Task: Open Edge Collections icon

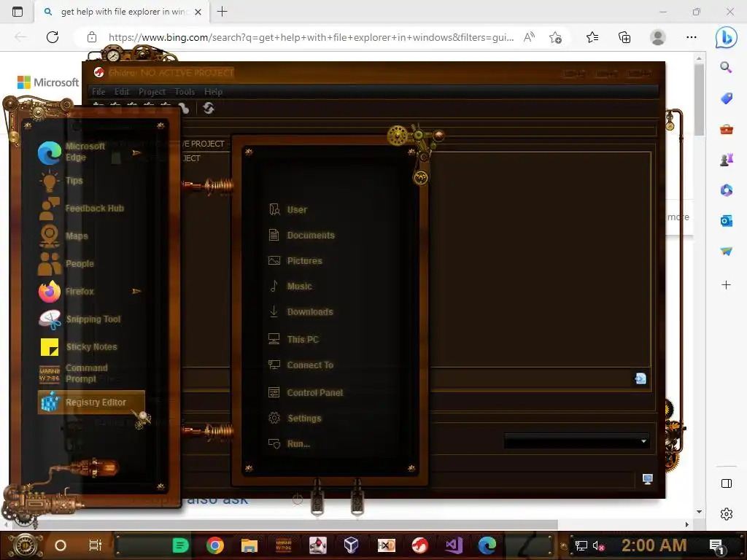Action: click(x=624, y=37)
